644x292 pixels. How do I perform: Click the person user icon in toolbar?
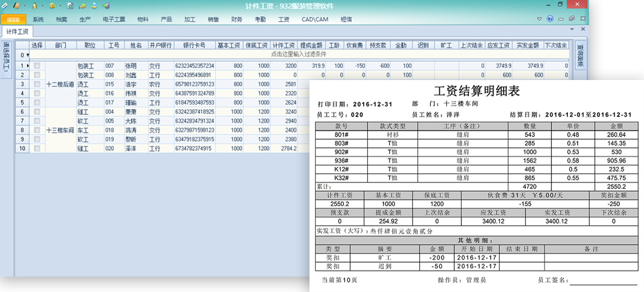(94, 6)
